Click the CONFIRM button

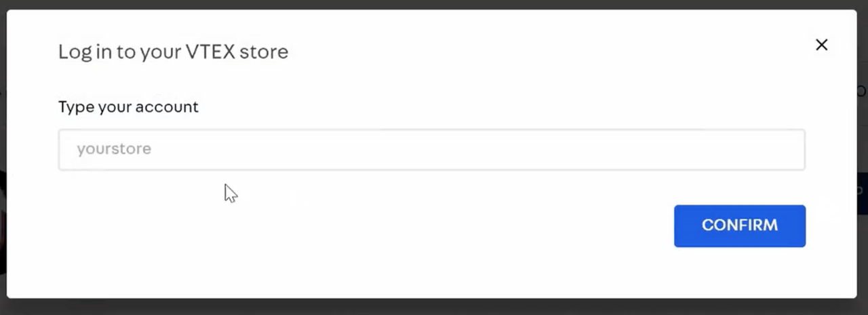coord(740,226)
